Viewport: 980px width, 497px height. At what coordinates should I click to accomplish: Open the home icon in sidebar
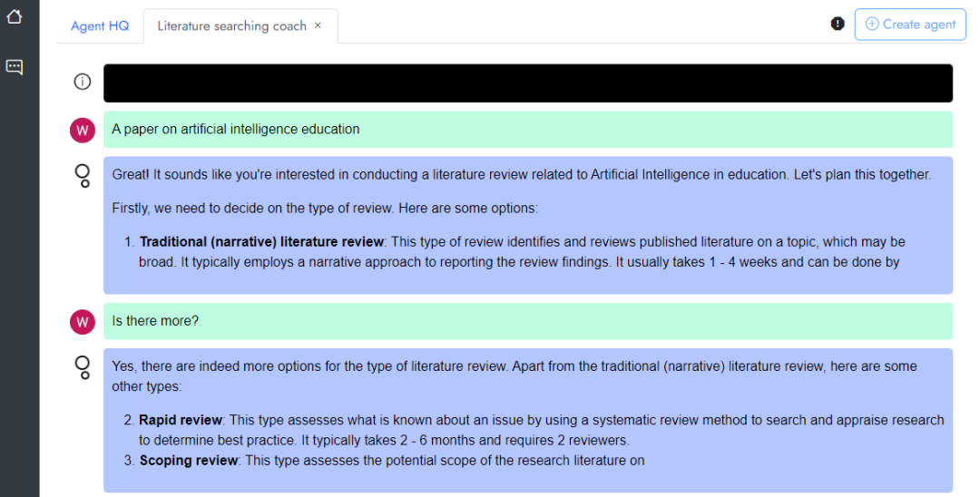(x=15, y=16)
